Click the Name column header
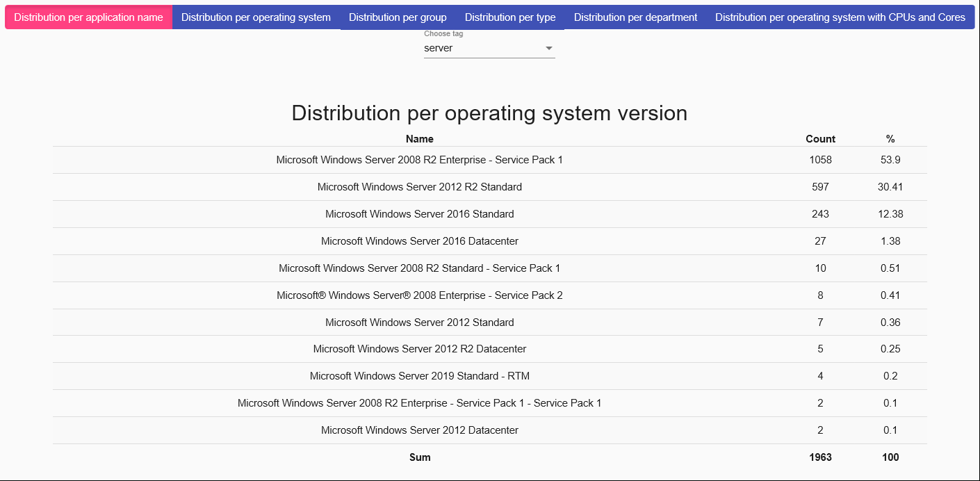This screenshot has width=980, height=481. point(419,139)
